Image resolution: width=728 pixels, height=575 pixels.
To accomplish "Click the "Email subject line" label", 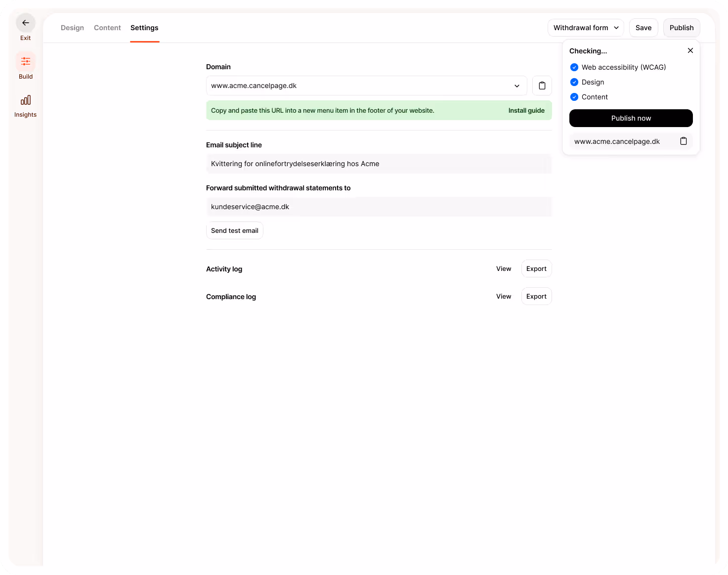I will tap(234, 145).
